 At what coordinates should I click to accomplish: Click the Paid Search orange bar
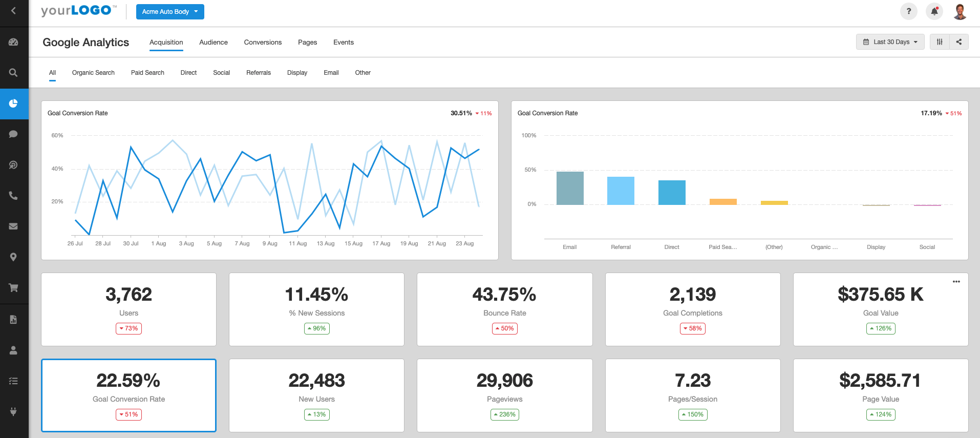pos(723,202)
